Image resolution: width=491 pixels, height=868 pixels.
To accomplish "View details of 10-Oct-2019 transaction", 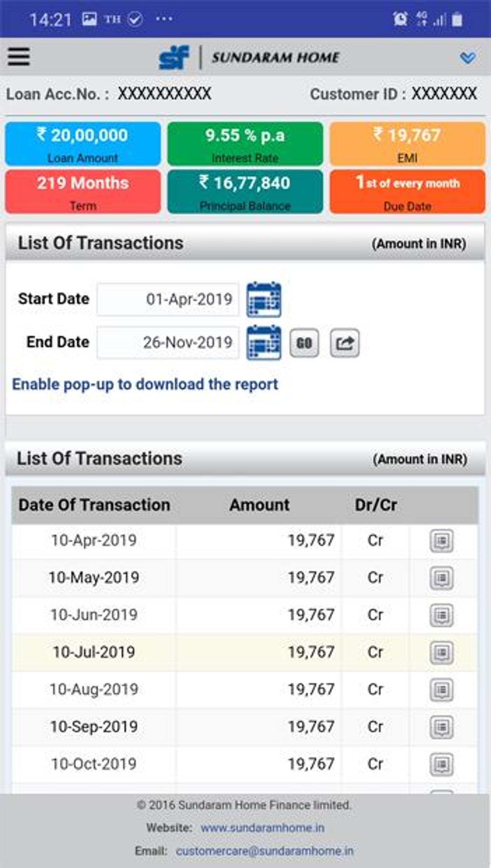I will click(x=441, y=764).
